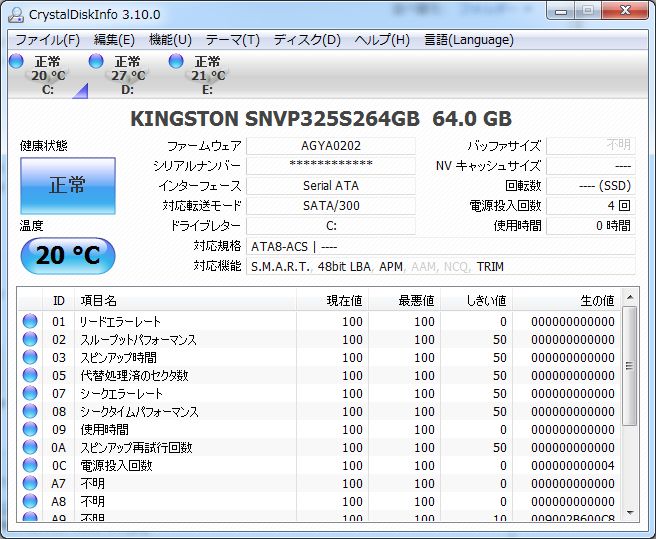Select row スループットパフォーマンス

[x=320, y=339]
